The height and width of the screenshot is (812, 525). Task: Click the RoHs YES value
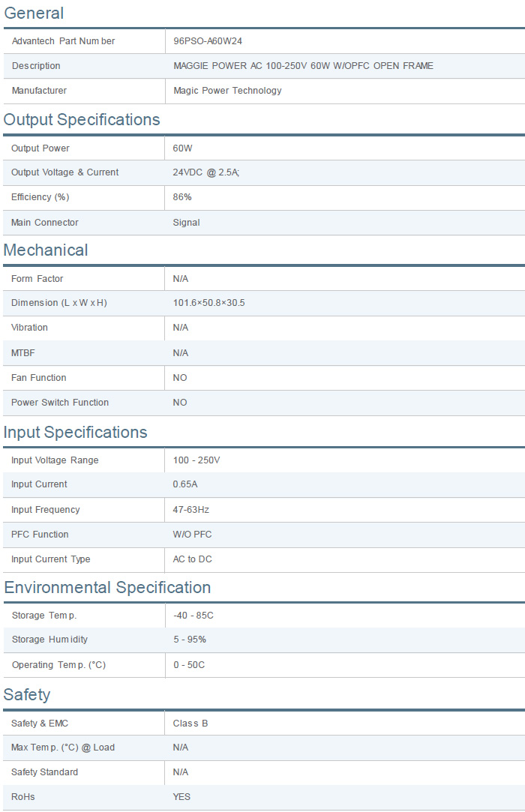coord(182,797)
